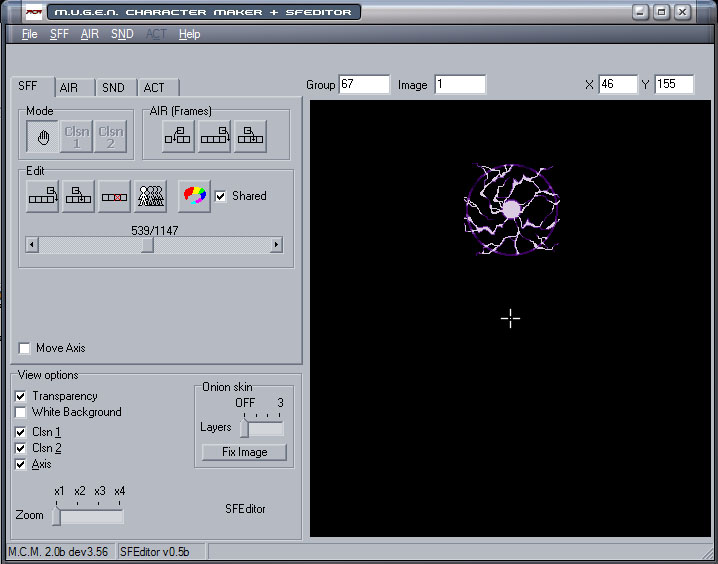Click the Group number input field
718x564 pixels.
point(364,85)
